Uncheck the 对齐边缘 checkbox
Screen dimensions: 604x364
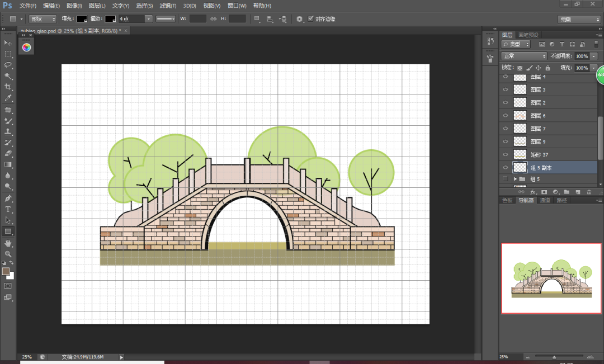tap(311, 18)
